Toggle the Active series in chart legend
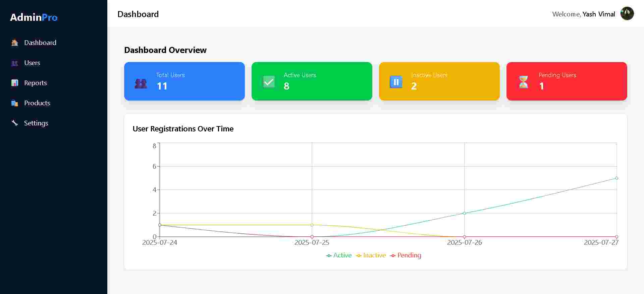Viewport: 644px width, 294px height. [x=339, y=255]
